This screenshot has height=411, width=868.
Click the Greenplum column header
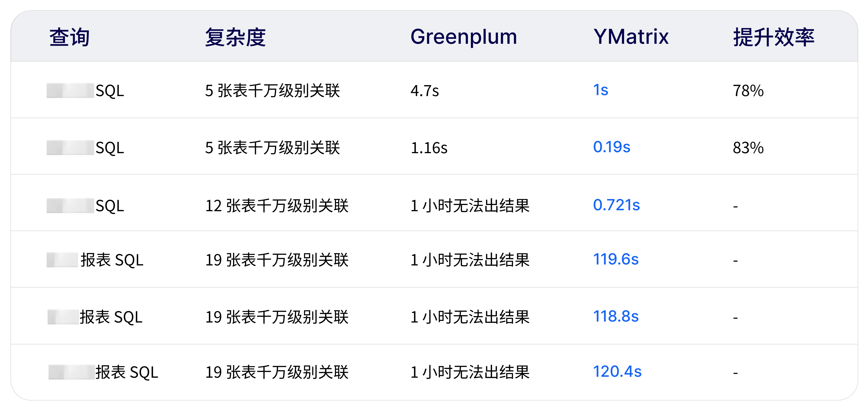tap(464, 37)
